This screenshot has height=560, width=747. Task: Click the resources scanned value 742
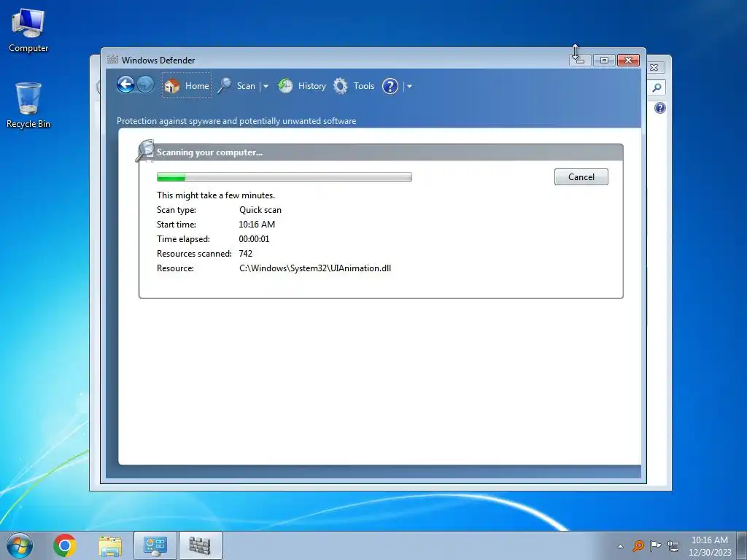click(x=245, y=254)
